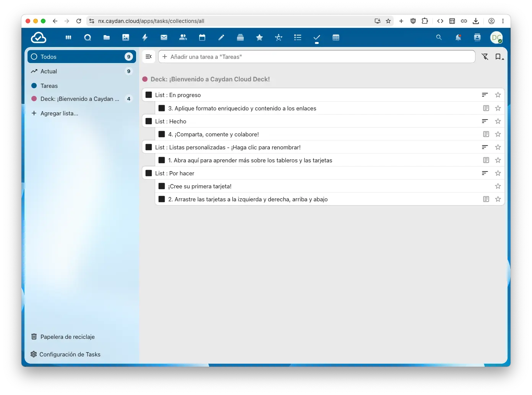Star the 'List : En progreso' task
The width and height of the screenshot is (532, 395).
498,95
